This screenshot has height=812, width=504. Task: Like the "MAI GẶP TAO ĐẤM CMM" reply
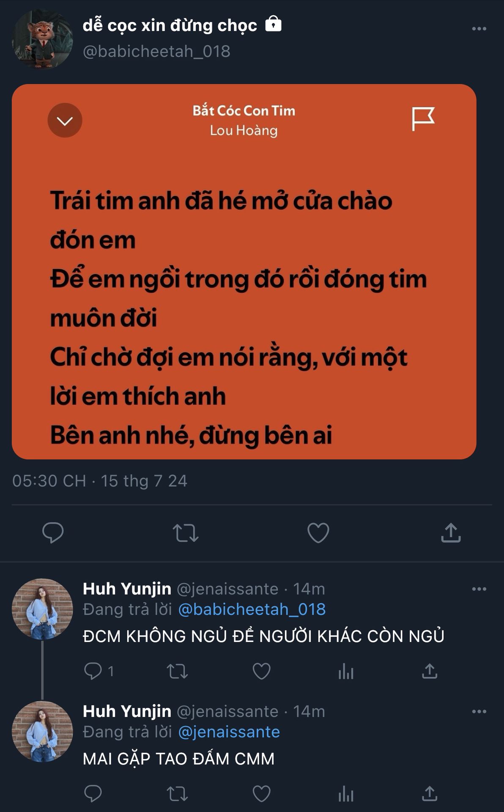(x=261, y=794)
